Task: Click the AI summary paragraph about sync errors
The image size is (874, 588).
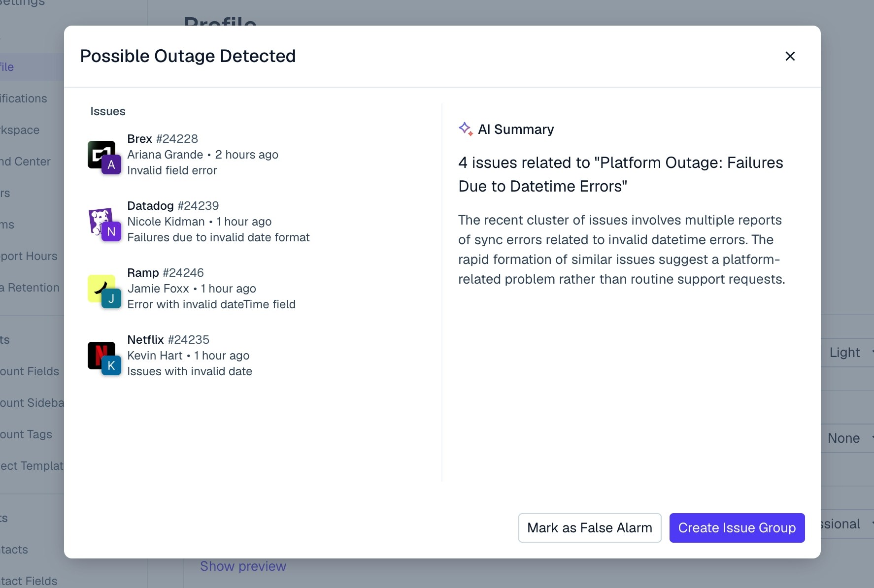Action: (x=622, y=250)
